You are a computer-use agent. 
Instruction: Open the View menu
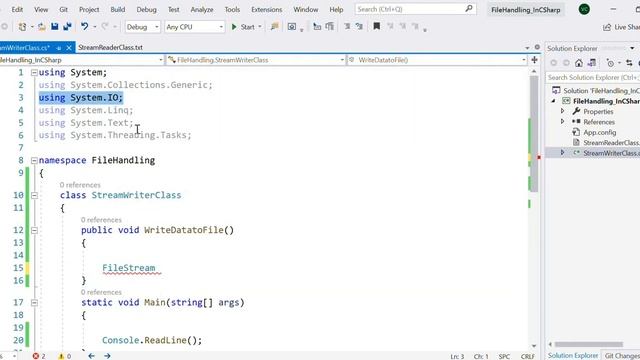41,9
